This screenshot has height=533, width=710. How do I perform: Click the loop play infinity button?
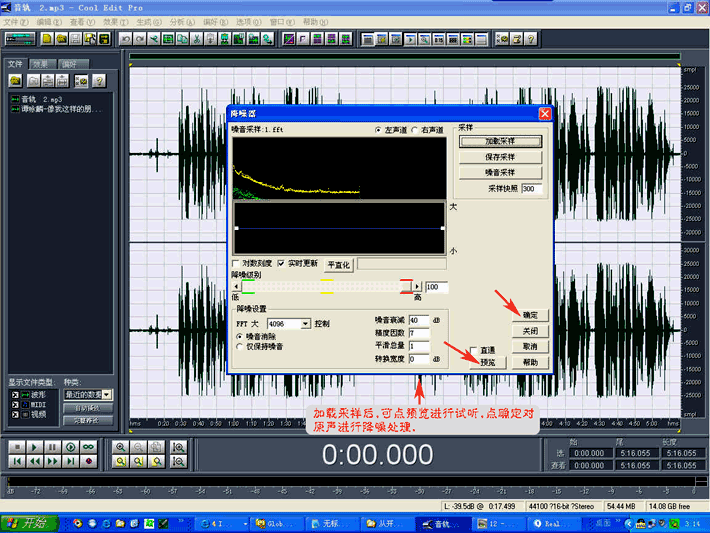[x=89, y=446]
